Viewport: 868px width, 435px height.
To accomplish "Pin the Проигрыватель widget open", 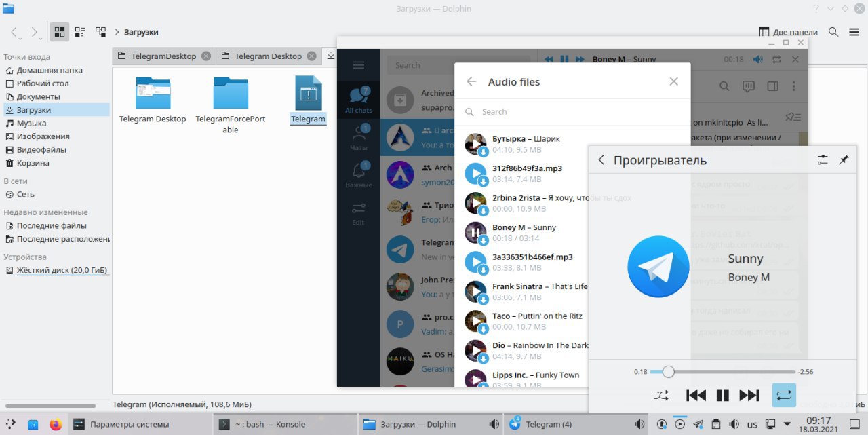I will click(x=844, y=160).
